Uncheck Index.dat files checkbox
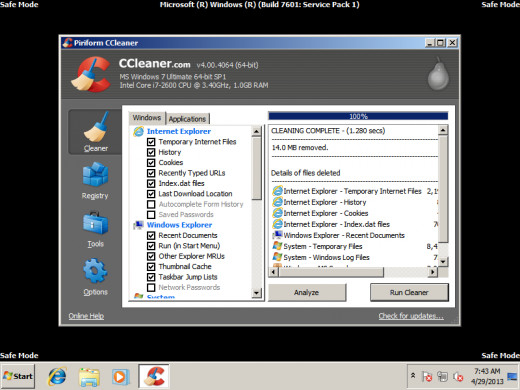 tap(151, 183)
